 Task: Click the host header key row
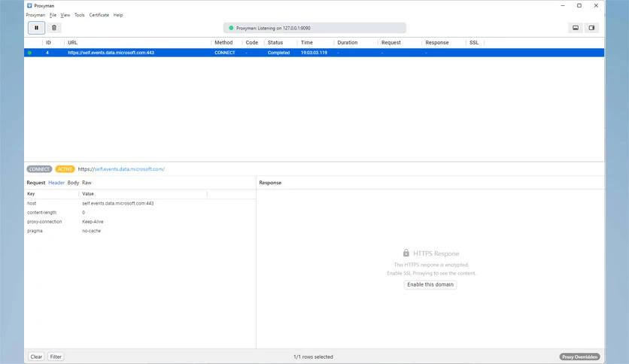tap(140, 203)
